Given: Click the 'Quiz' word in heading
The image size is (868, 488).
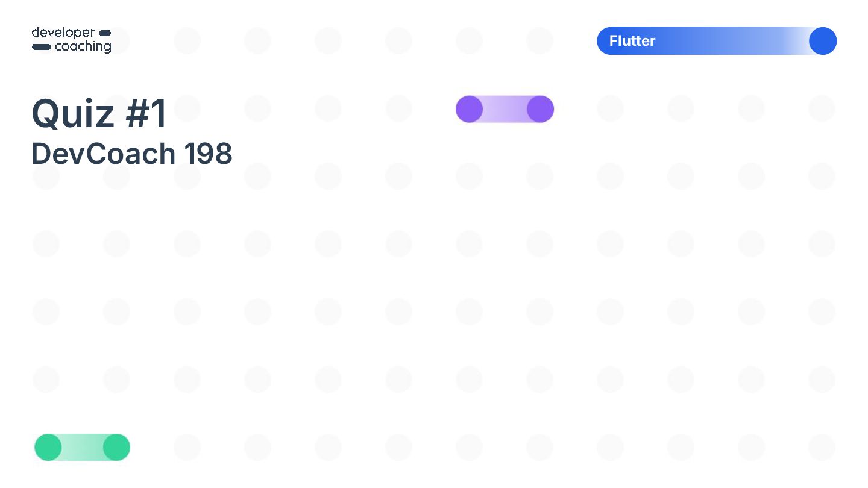Looking at the screenshot, I should 73,114.
